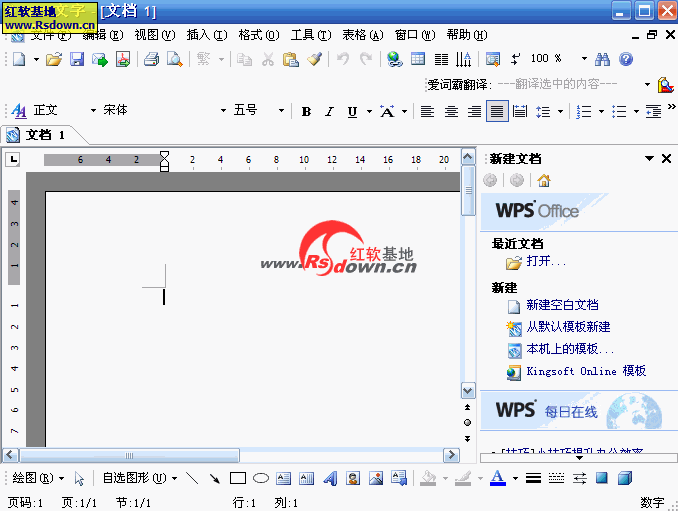The height and width of the screenshot is (515, 678).
Task: Select the rectangle drawing tool
Action: [238, 478]
